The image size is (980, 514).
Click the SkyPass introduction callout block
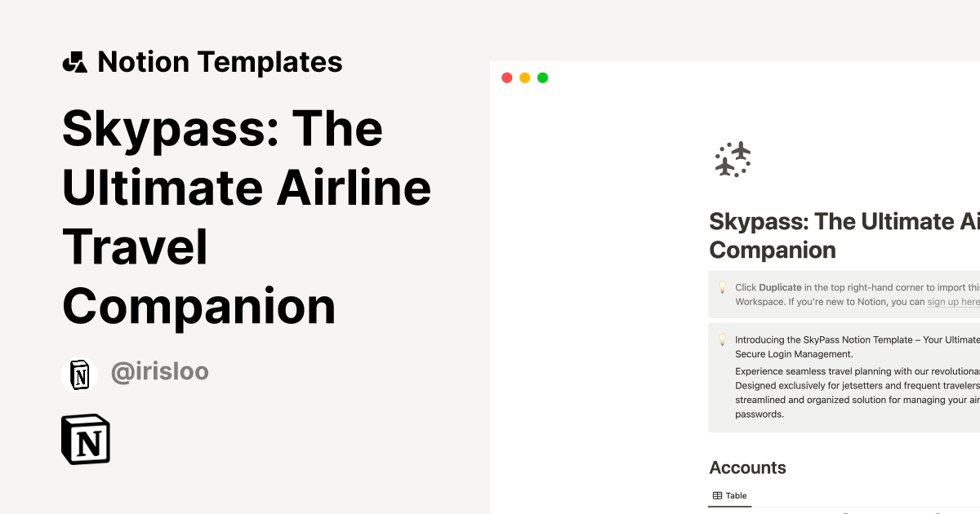tap(841, 375)
